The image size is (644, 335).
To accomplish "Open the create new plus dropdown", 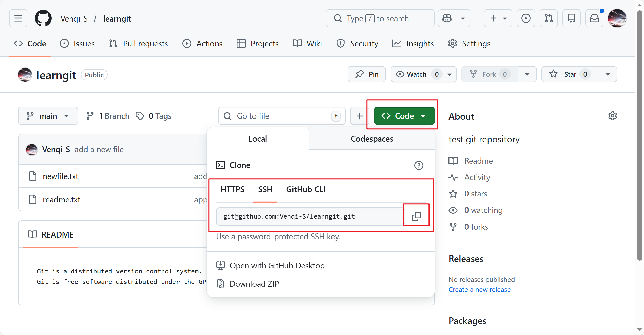I will (498, 18).
